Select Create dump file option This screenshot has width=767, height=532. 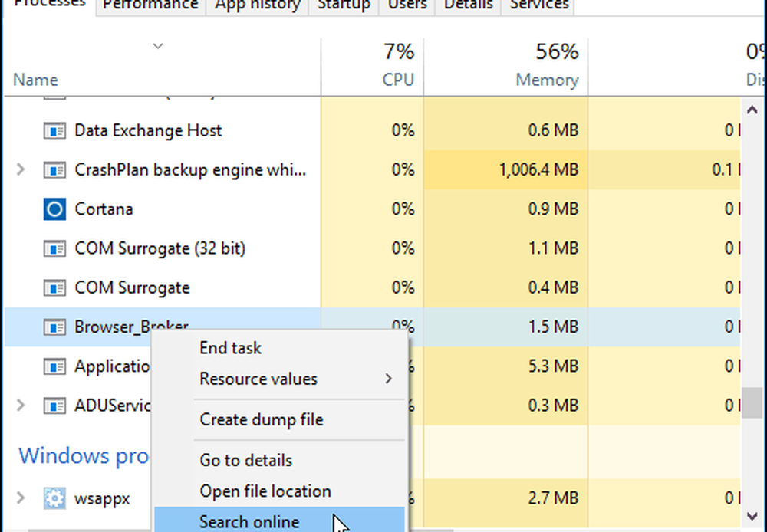(261, 420)
